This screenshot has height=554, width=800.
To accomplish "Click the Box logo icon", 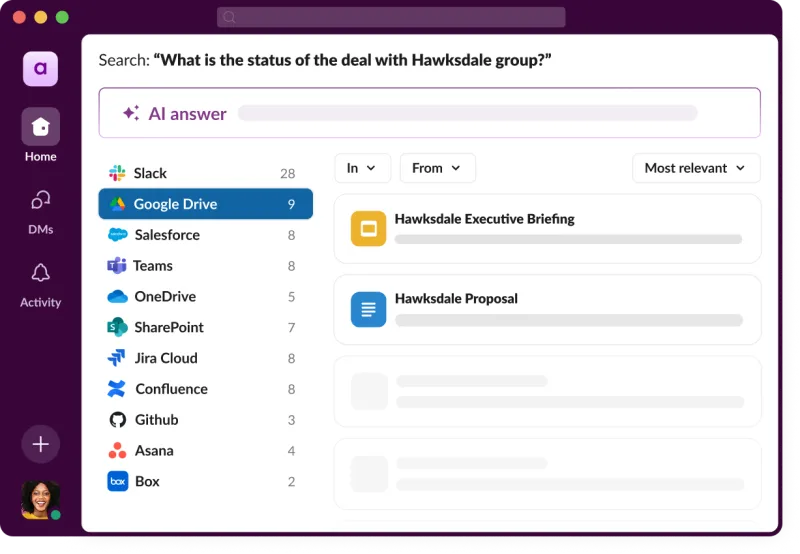I will pos(117,481).
